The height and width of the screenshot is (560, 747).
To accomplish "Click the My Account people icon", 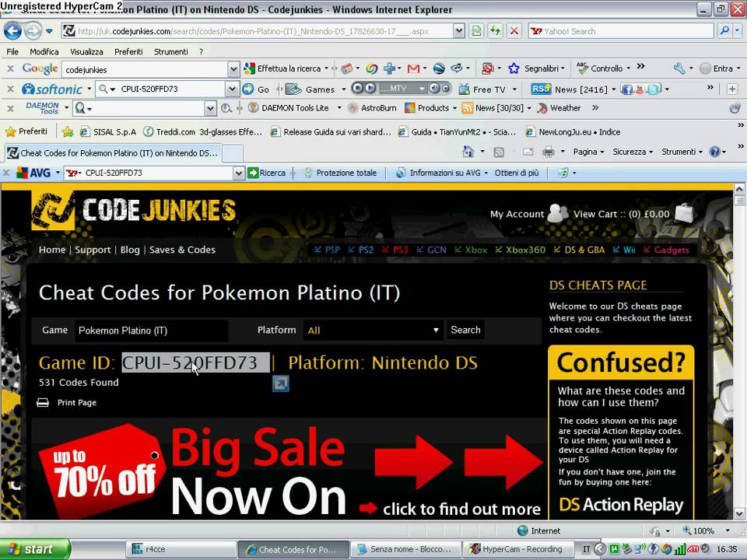I will tap(557, 213).
